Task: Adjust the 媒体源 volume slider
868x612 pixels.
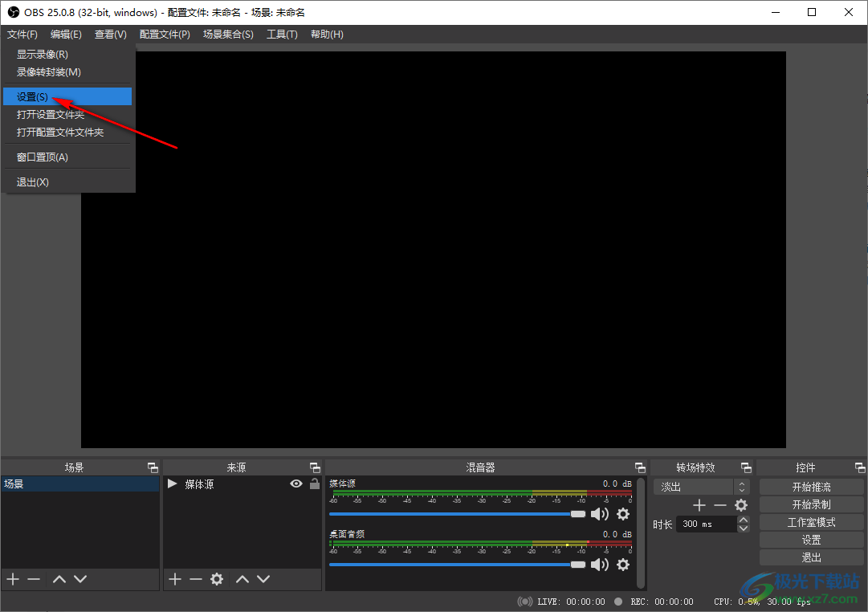Action: click(x=457, y=514)
